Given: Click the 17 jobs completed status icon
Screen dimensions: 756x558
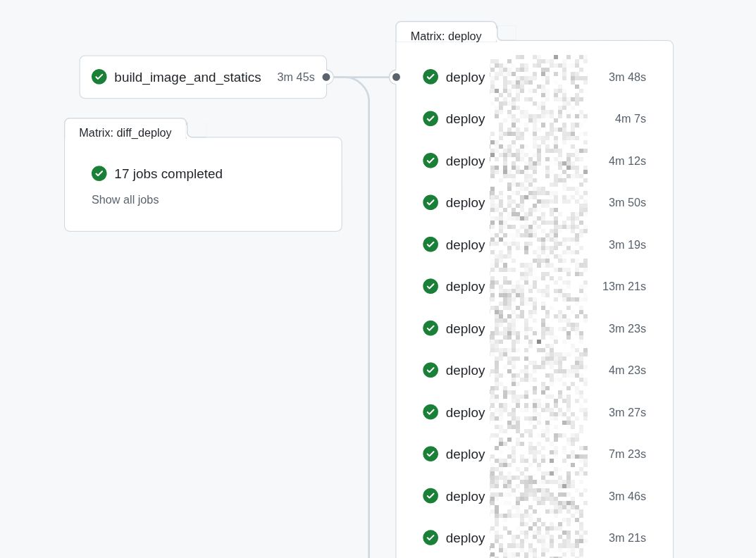Looking at the screenshot, I should [99, 173].
